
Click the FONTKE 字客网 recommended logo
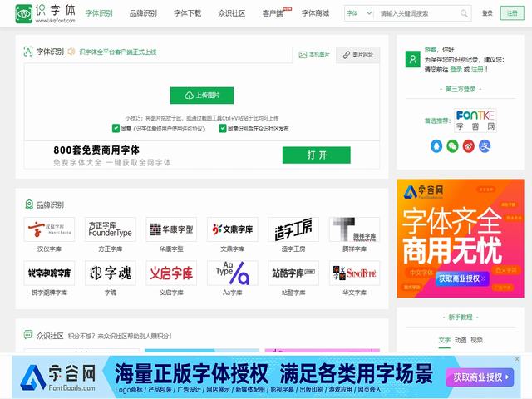pos(475,120)
